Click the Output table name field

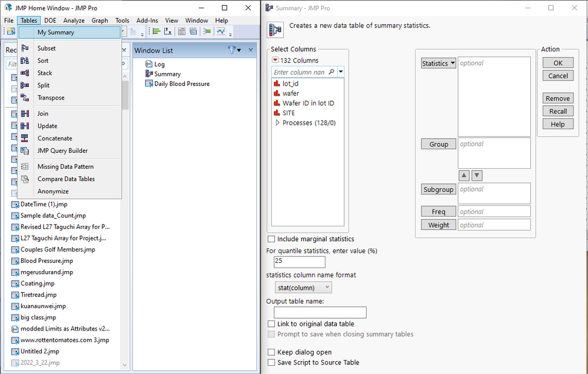click(x=320, y=312)
